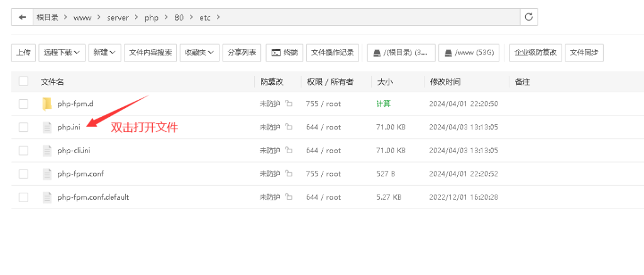644x275 pixels.
Task: Sort by the 修改时间 column header
Action: click(445, 82)
